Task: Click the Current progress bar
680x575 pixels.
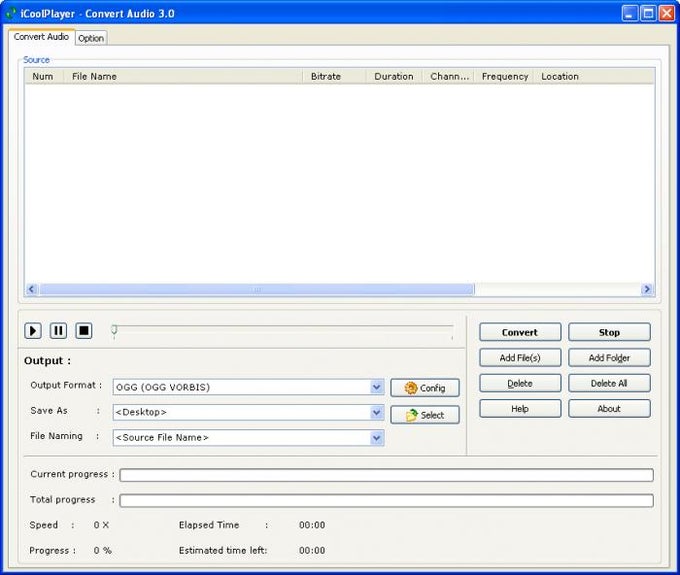Action: (386, 475)
